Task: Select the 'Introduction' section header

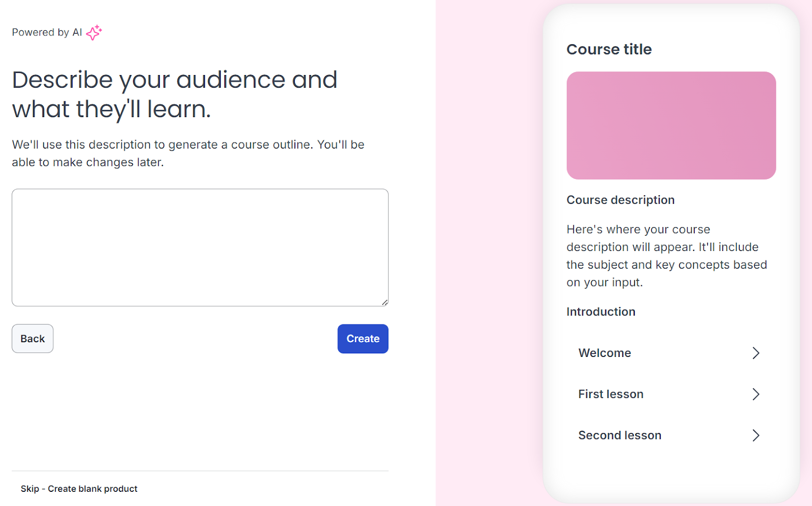Action: 600,311
